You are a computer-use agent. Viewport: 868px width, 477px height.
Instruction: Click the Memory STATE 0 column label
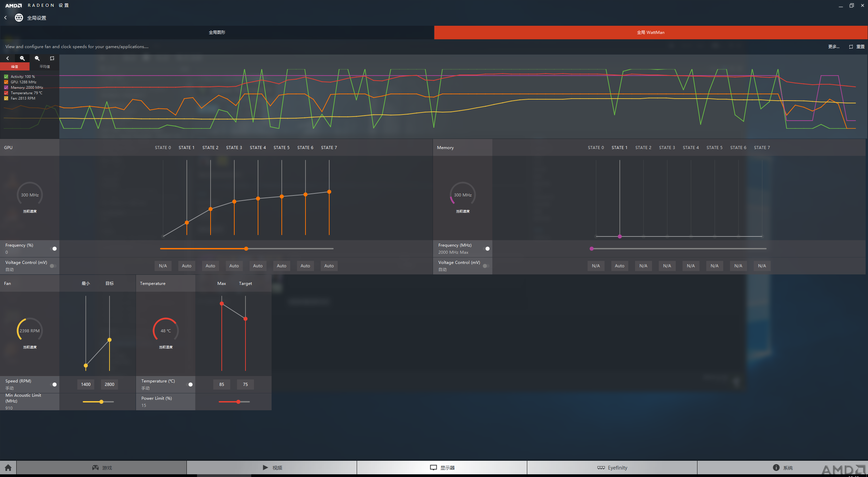[596, 148]
